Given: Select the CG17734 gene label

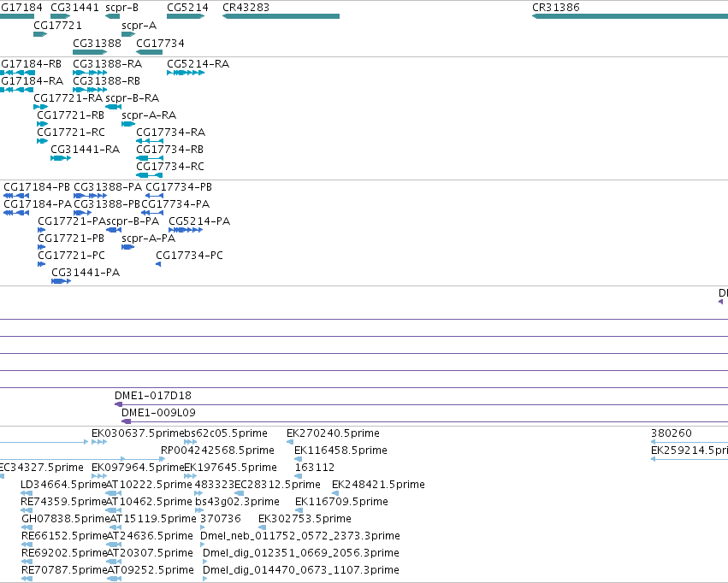Looking at the screenshot, I should point(160,43).
